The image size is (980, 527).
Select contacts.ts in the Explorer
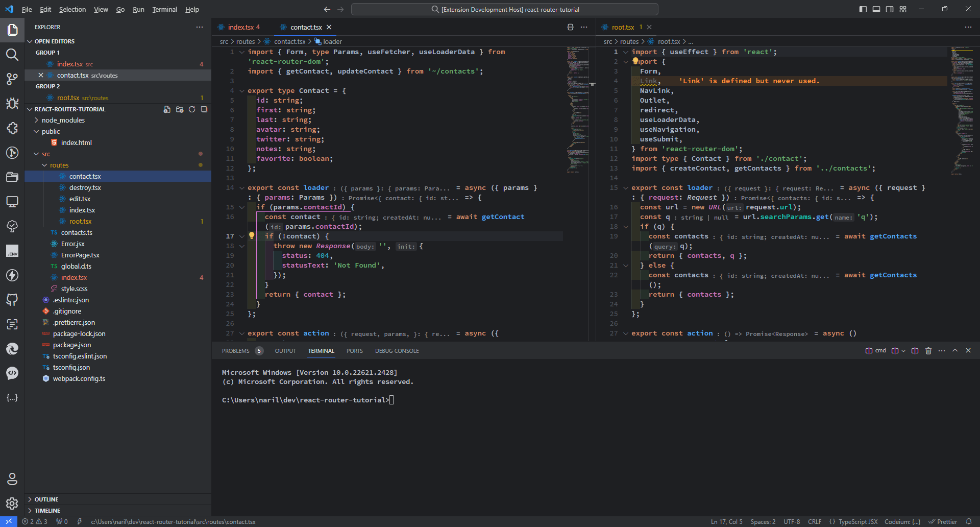pyautogui.click(x=77, y=232)
